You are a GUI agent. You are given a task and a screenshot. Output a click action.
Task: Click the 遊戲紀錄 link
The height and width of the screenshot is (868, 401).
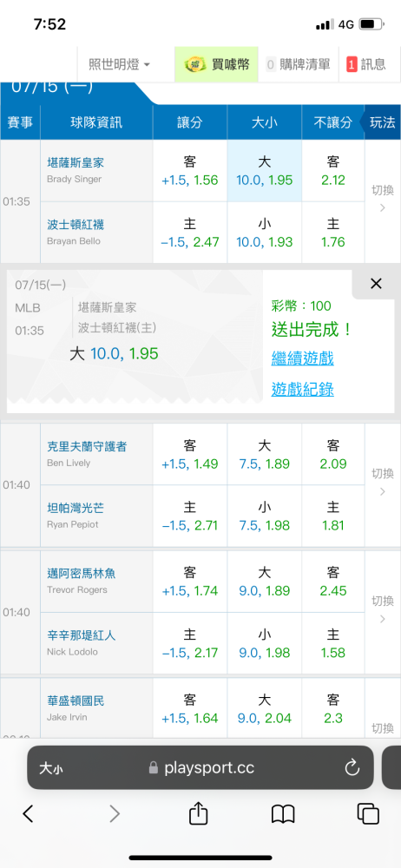pos(302,390)
